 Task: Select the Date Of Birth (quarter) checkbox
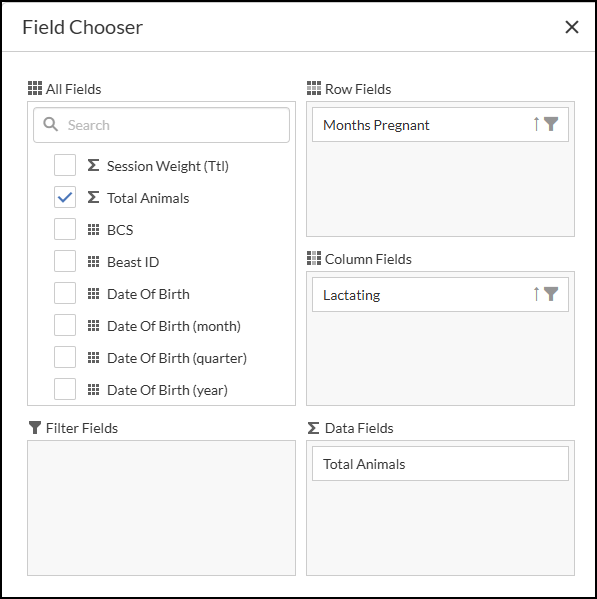point(65,357)
